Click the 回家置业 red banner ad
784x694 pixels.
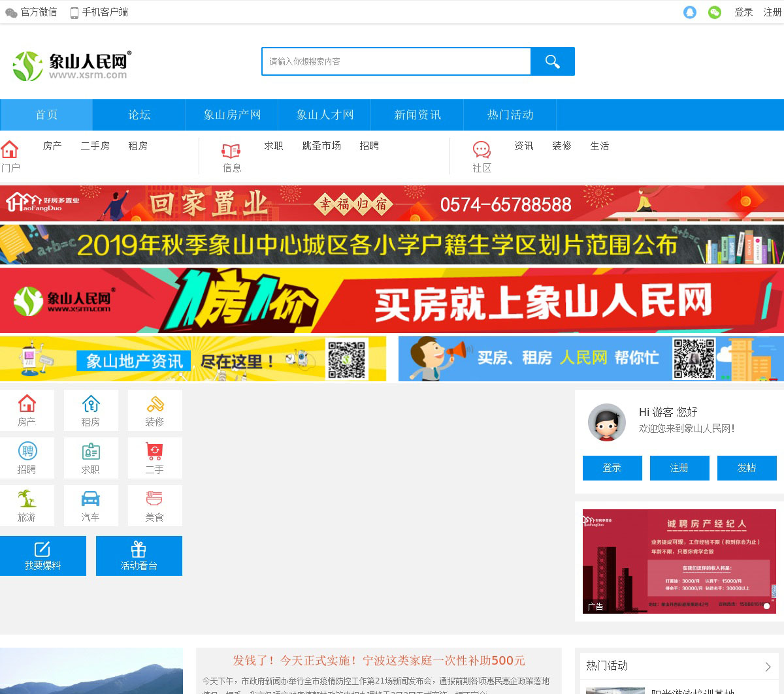pyautogui.click(x=392, y=204)
